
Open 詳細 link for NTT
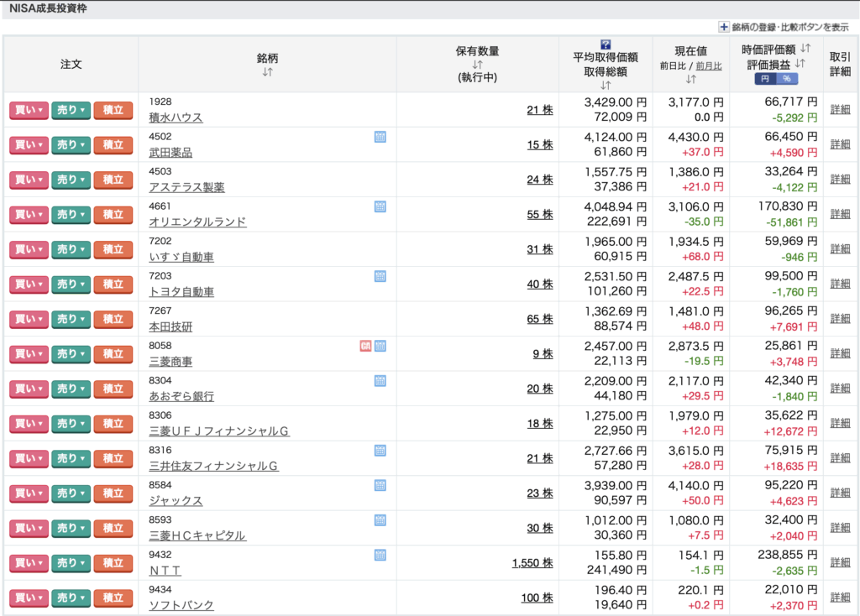click(840, 562)
